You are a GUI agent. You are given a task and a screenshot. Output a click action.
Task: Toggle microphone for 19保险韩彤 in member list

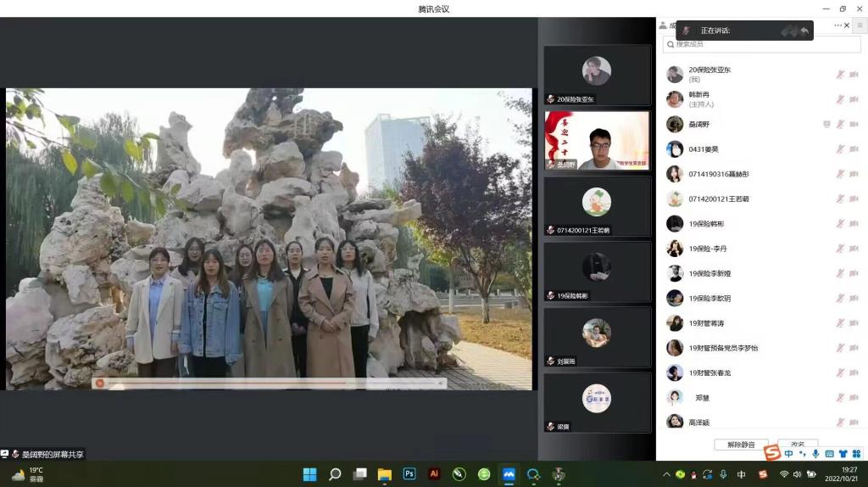(x=841, y=224)
